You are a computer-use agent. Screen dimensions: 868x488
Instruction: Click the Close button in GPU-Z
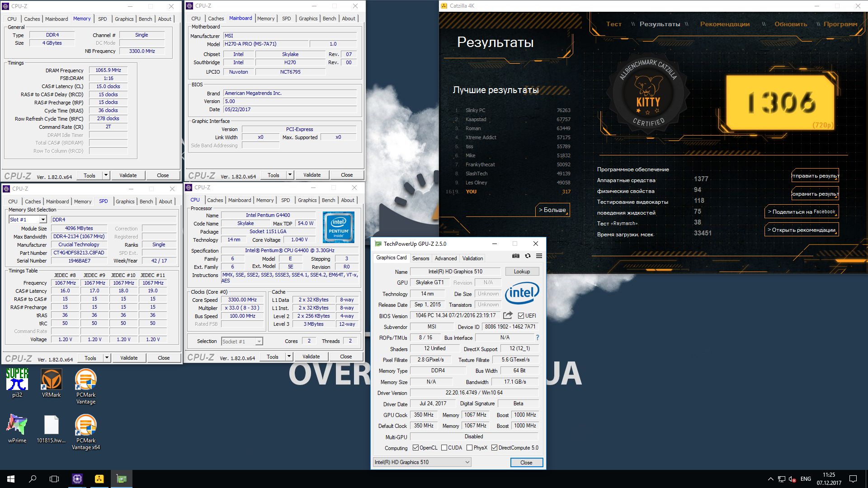526,462
